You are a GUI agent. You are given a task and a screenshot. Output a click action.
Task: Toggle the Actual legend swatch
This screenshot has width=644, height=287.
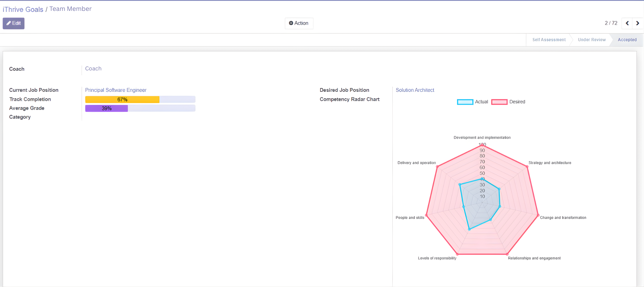465,102
